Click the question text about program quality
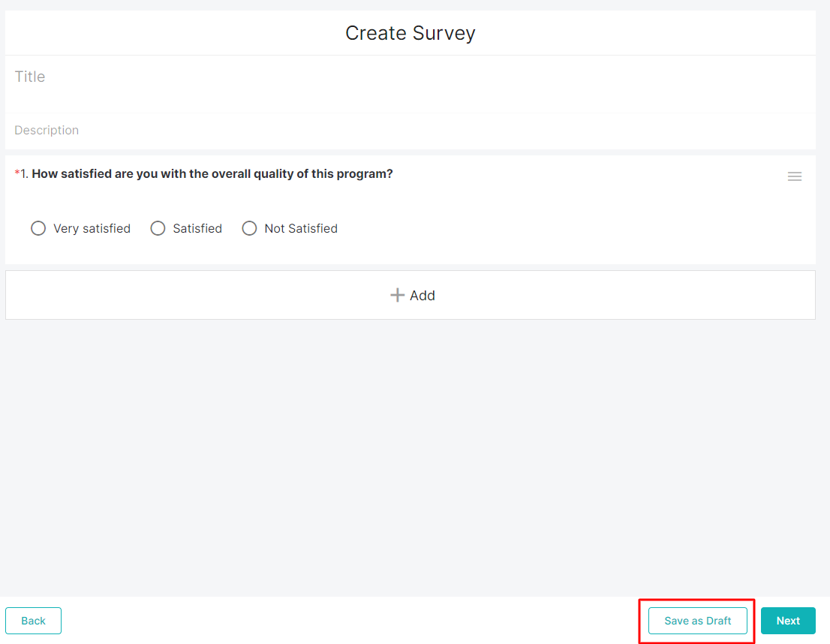Image resolution: width=830 pixels, height=644 pixels. 212,174
